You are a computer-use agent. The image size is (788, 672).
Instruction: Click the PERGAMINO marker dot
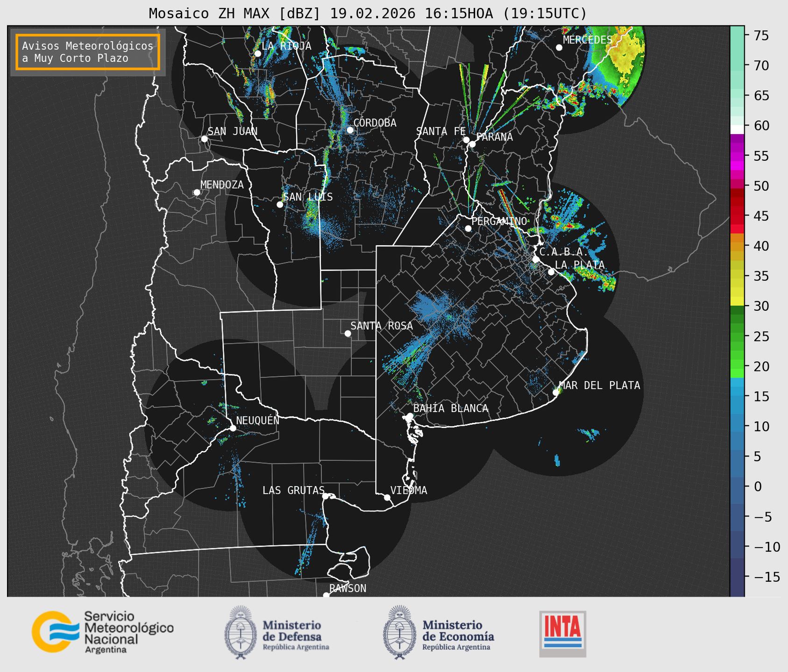[468, 229]
